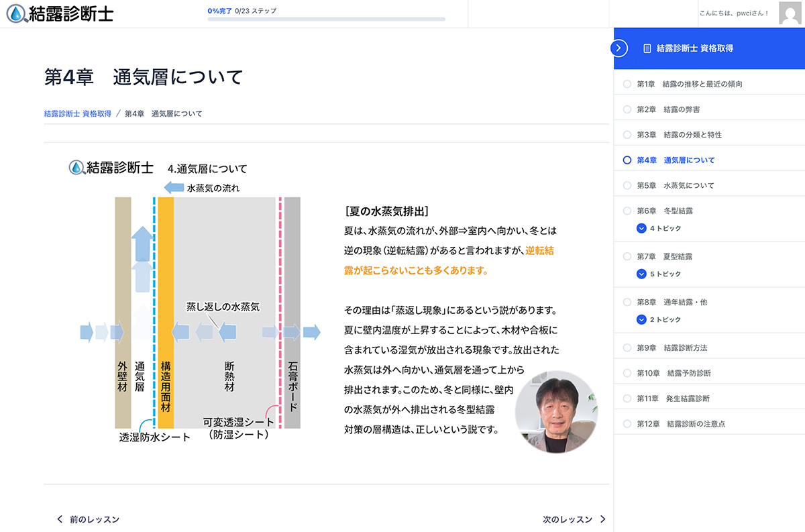This screenshot has height=532, width=805.
Task: Expand 第8章 通年結露 2 トピック list
Action: 642,320
